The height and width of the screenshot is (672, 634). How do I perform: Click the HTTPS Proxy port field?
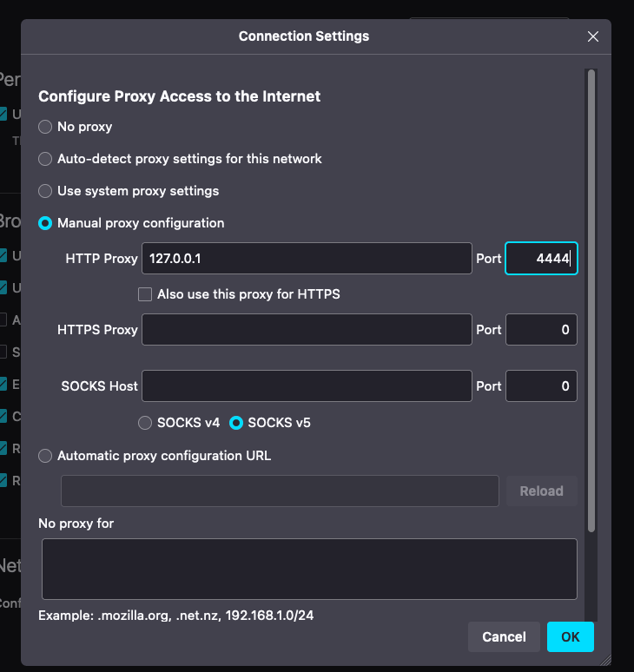pos(541,330)
